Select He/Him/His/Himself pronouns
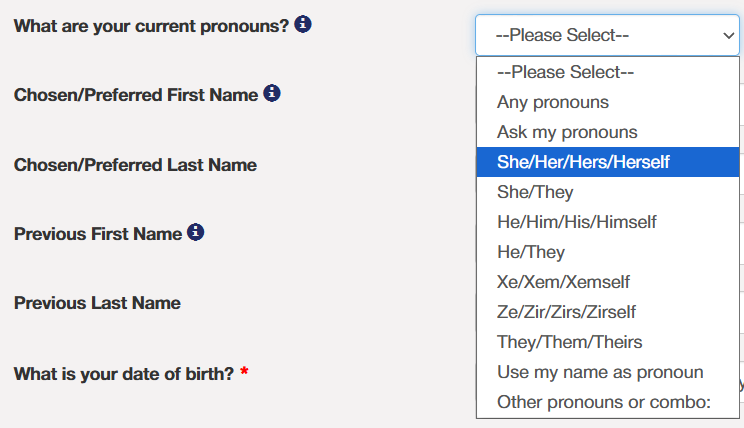 (x=576, y=222)
